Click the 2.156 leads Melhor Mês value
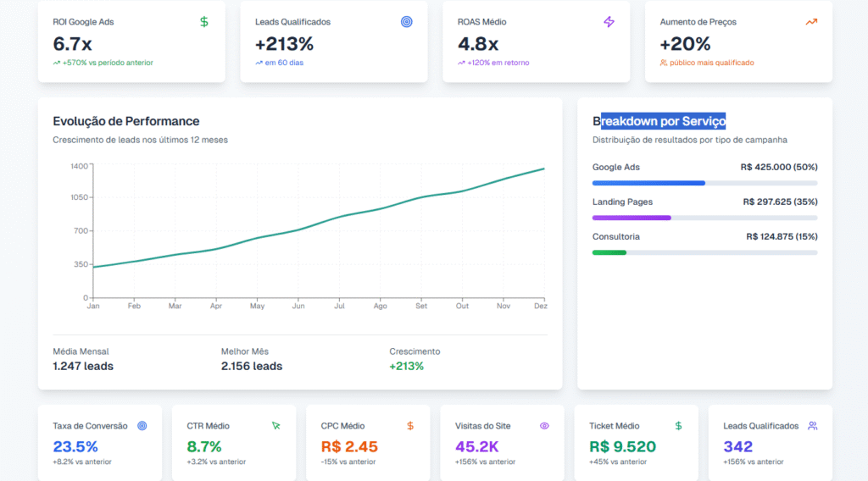This screenshot has height=481, width=868. [252, 367]
